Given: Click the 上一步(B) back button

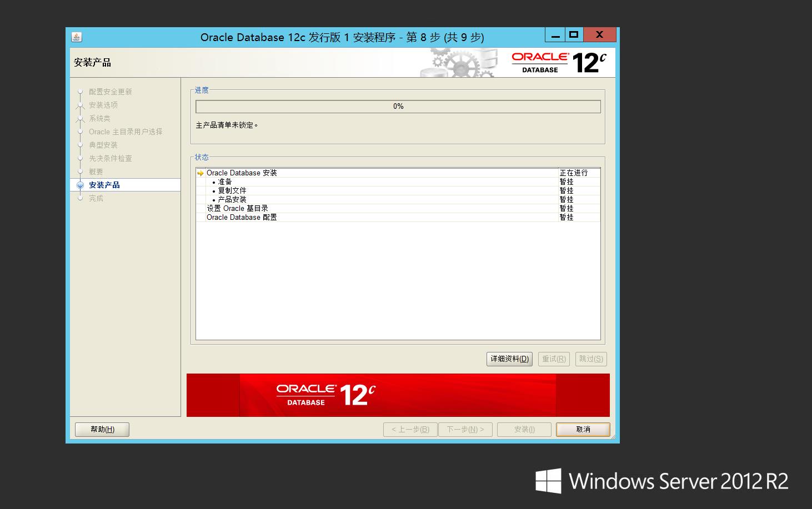Looking at the screenshot, I should (410, 430).
